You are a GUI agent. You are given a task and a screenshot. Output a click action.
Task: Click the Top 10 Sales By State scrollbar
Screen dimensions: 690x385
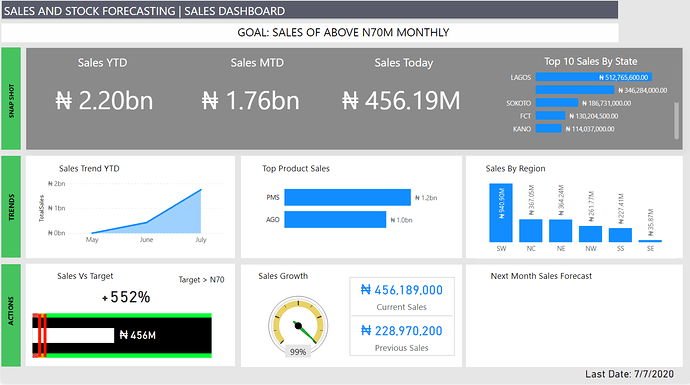tap(676, 121)
